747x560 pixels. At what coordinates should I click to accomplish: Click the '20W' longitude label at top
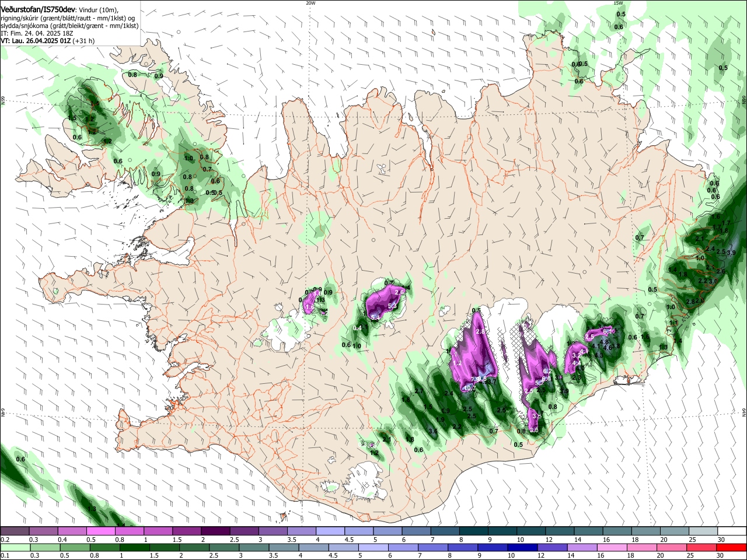click(310, 3)
